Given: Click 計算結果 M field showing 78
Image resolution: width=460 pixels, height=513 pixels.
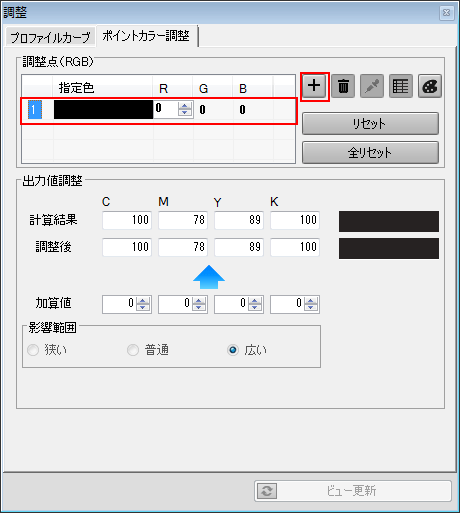Looking at the screenshot, I should [x=183, y=220].
